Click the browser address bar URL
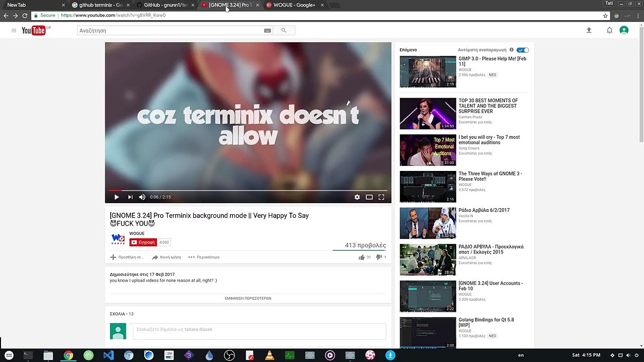The width and height of the screenshot is (644, 362). point(113,16)
